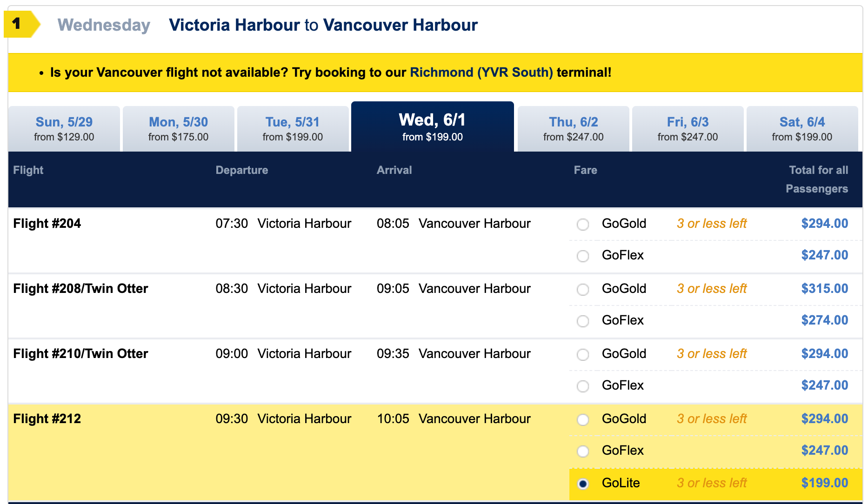
Task: View flights for Tue, 5/31
Action: [x=293, y=128]
